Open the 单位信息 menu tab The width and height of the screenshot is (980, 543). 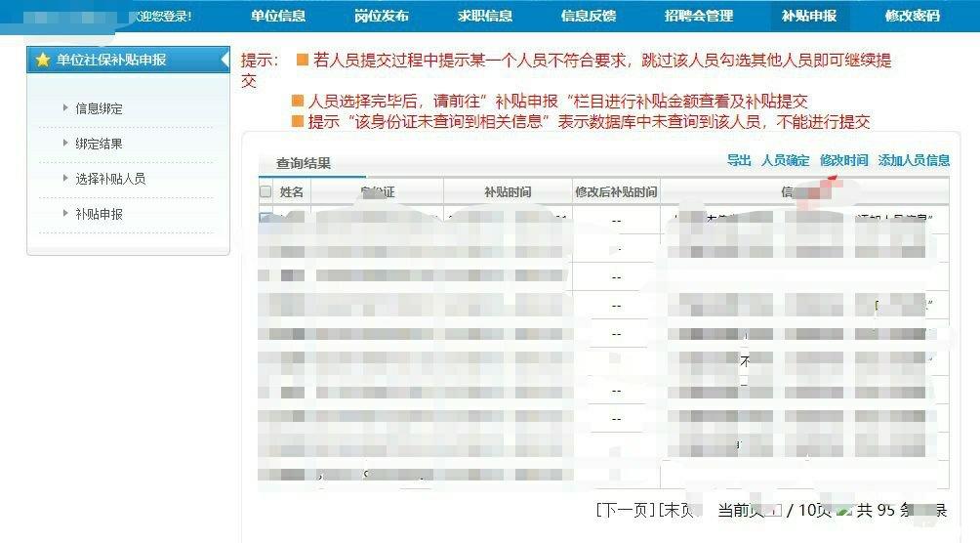click(x=278, y=16)
